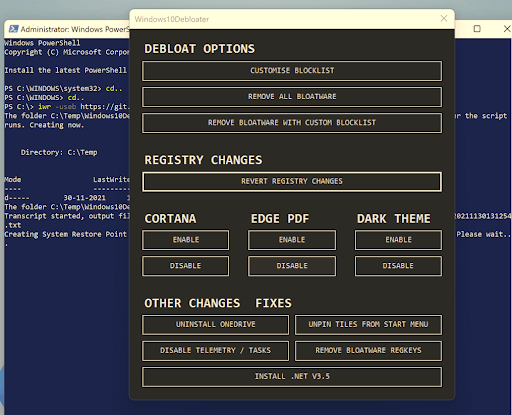Click Disable Telemetry / Tasks button

(x=216, y=350)
